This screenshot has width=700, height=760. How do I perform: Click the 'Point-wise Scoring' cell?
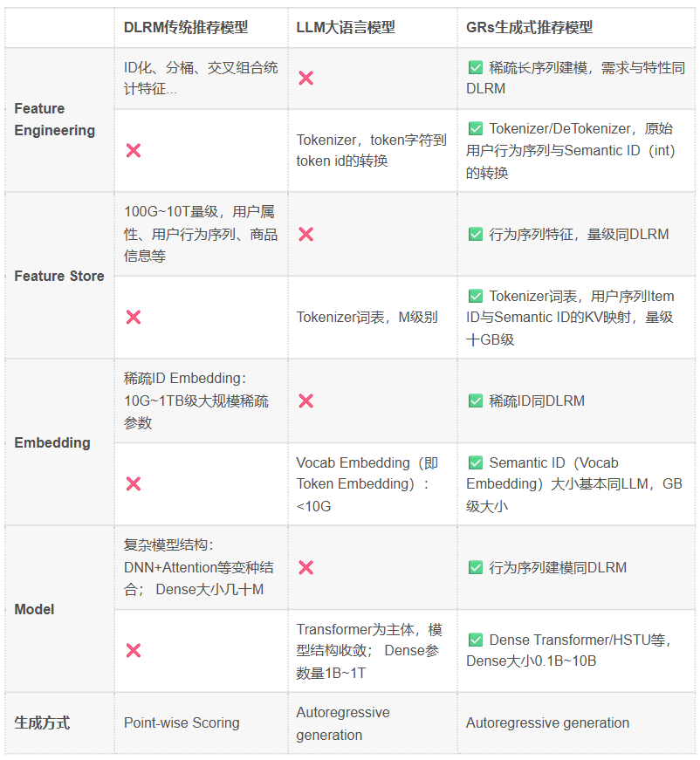pyautogui.click(x=182, y=722)
